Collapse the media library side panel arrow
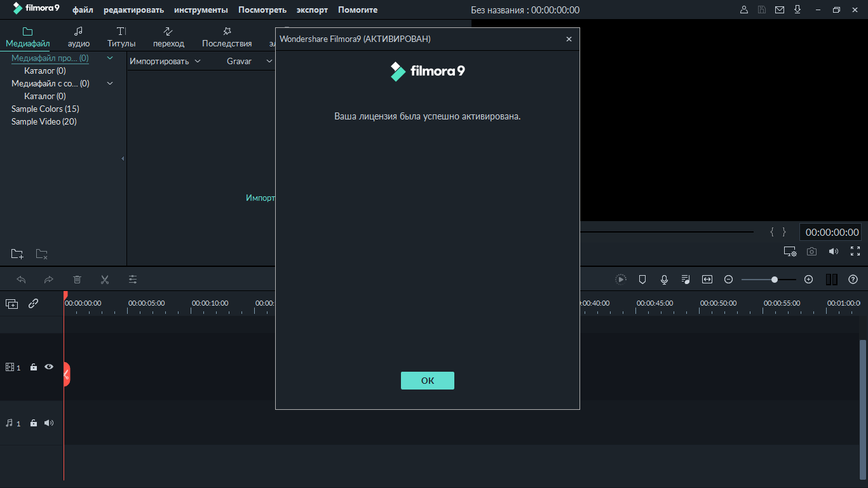 coord(123,158)
